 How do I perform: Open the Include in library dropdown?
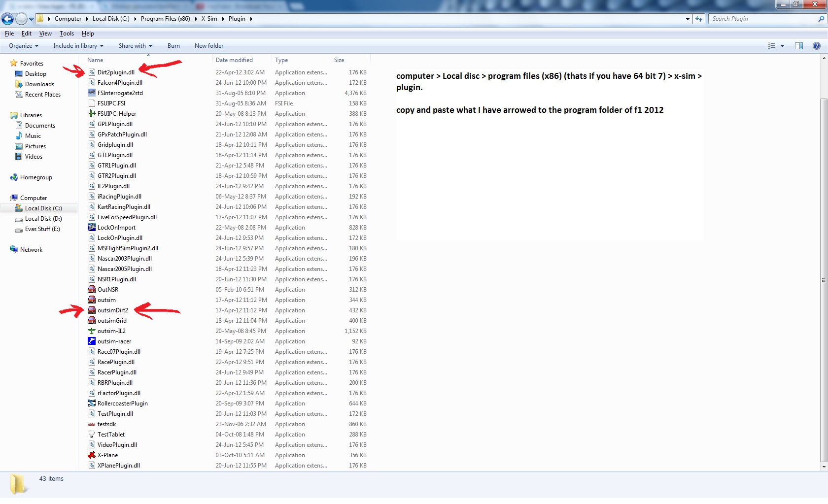[78, 46]
